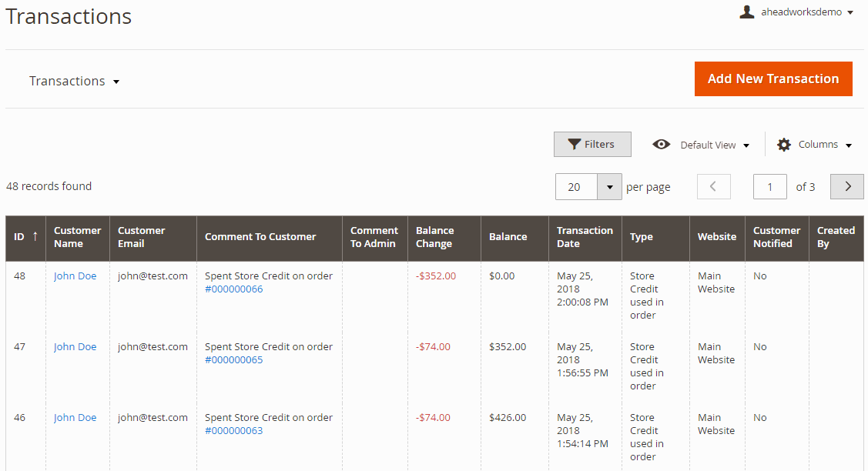The image size is (868, 471).
Task: Sort by Balance column header
Action: (514, 237)
